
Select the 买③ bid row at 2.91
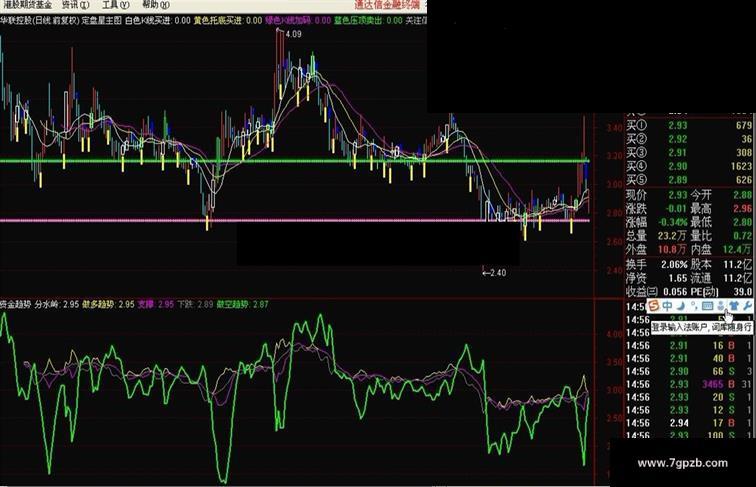689,152
